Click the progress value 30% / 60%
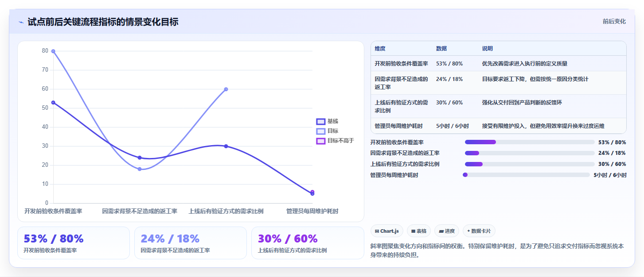Viewport: 644px width, 277px height. [612, 164]
